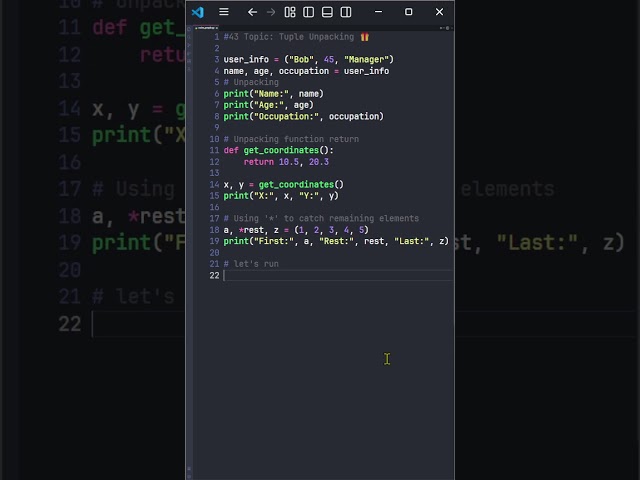Select the open editor file tab

pyautogui.click(x=207, y=28)
